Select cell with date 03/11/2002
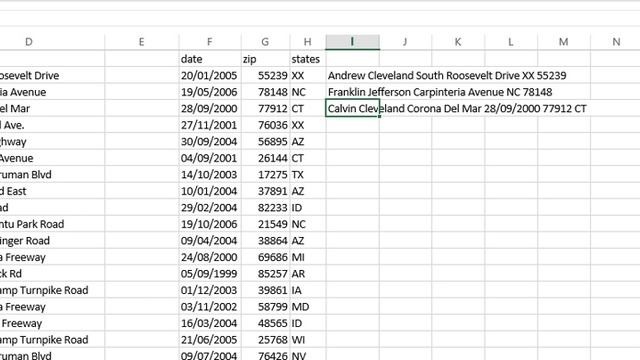The height and width of the screenshot is (360, 640). 210,307
